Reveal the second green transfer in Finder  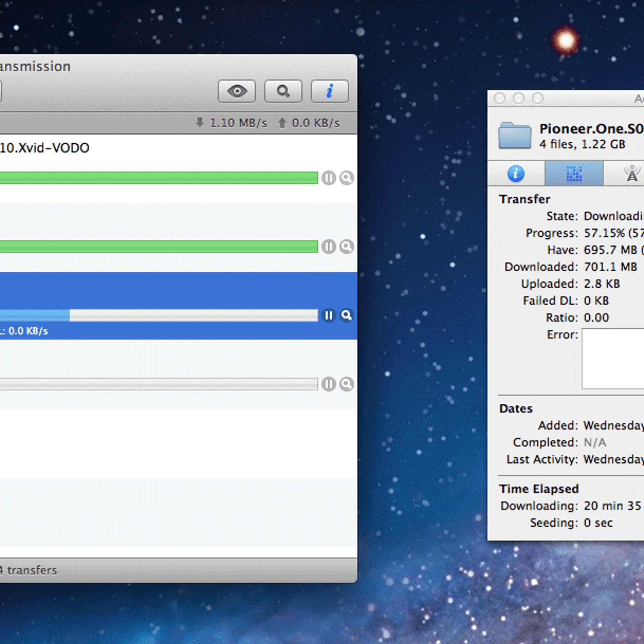coord(347,246)
